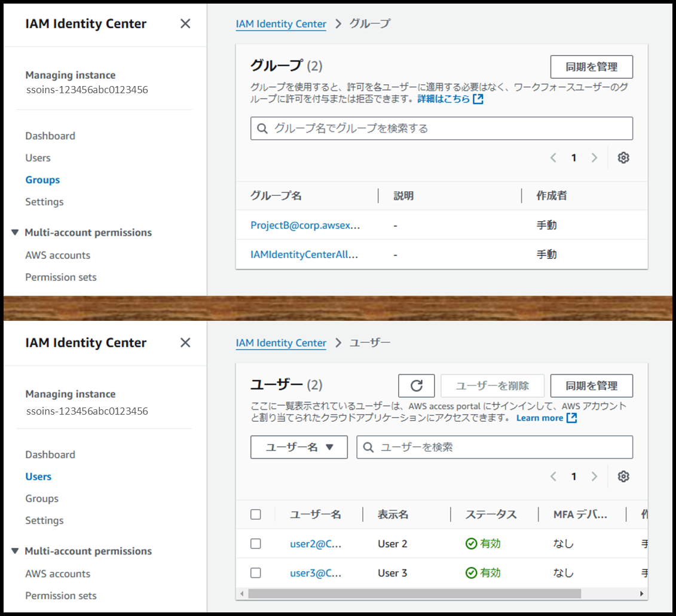Go to next page in Users pagination
Image resolution: width=676 pixels, height=616 pixels.
tap(594, 476)
